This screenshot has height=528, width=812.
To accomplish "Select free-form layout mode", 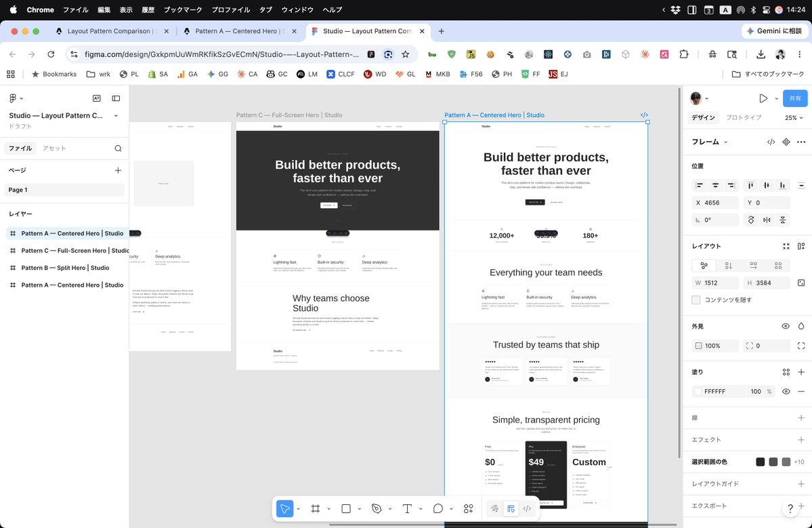I will click(704, 266).
